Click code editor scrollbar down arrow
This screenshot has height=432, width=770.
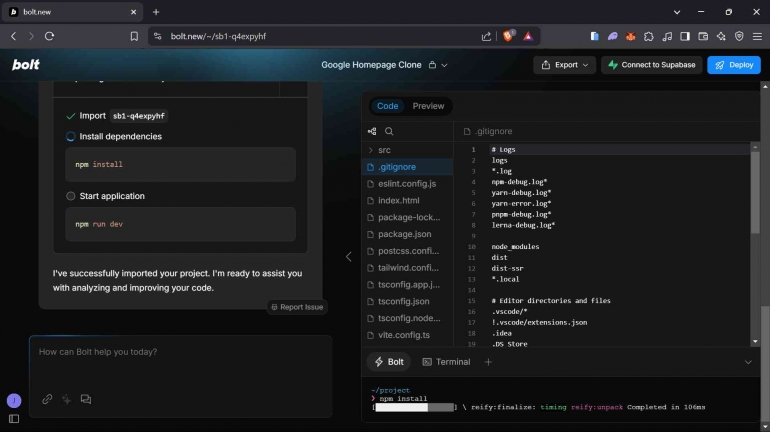[x=755, y=342]
